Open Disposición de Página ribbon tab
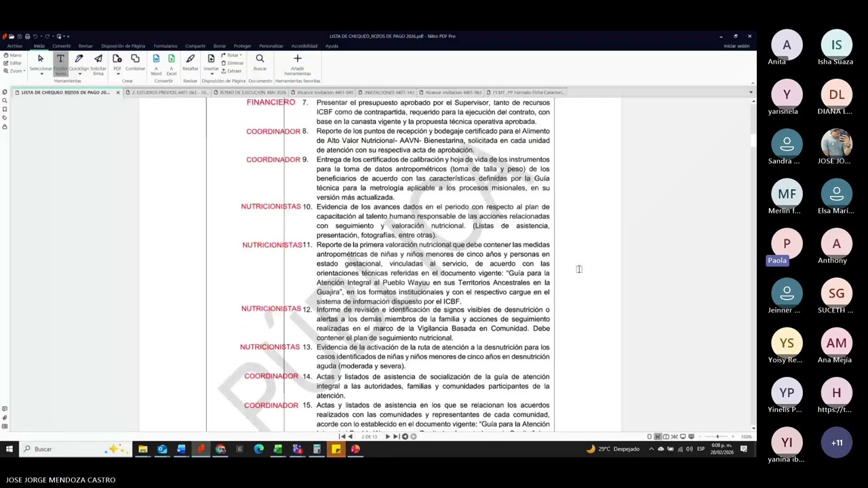The height and width of the screenshot is (488, 868). (123, 46)
